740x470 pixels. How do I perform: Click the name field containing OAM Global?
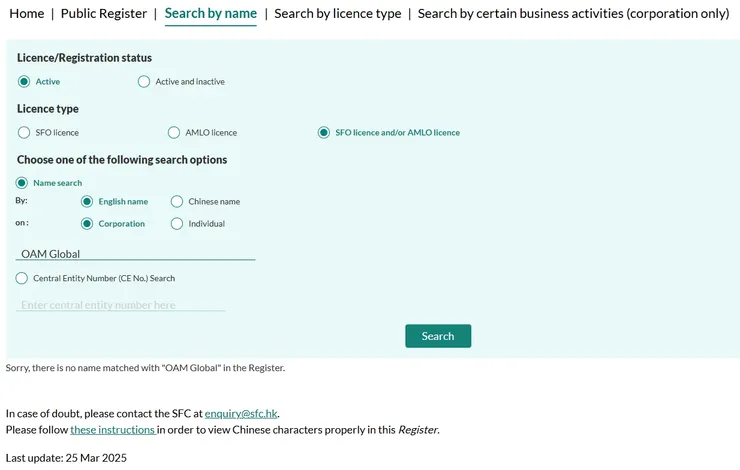pyautogui.click(x=135, y=254)
